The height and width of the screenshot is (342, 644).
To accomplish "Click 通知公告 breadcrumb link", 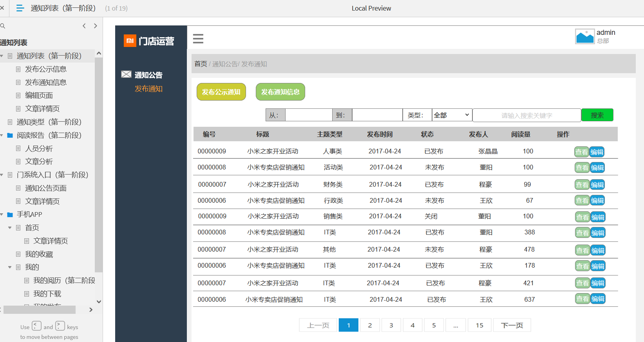I will [225, 64].
